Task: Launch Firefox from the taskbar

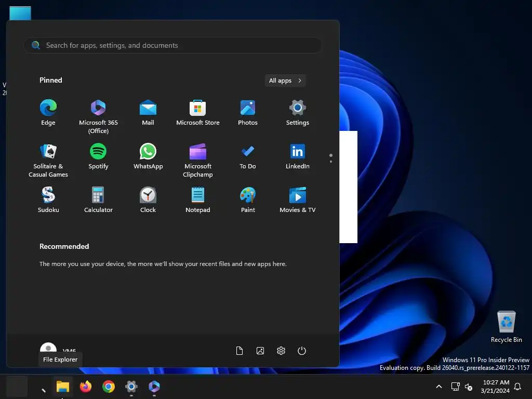Action: pos(86,387)
